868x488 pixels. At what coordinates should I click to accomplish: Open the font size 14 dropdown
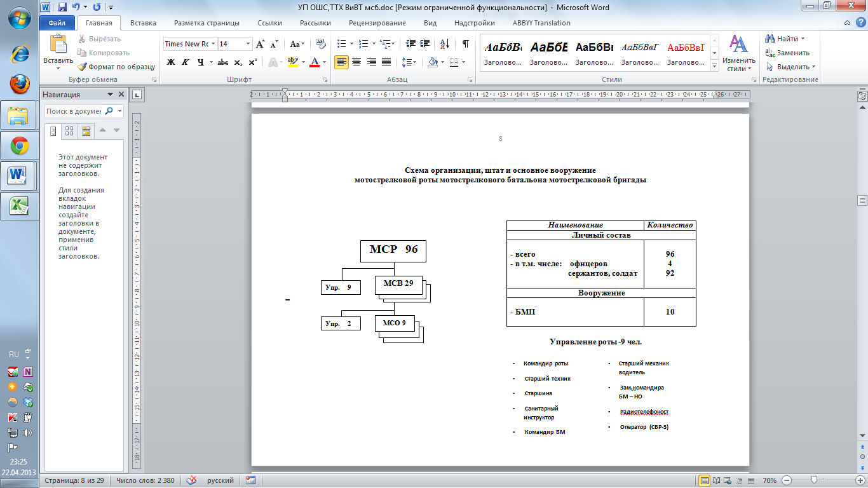[x=248, y=44]
